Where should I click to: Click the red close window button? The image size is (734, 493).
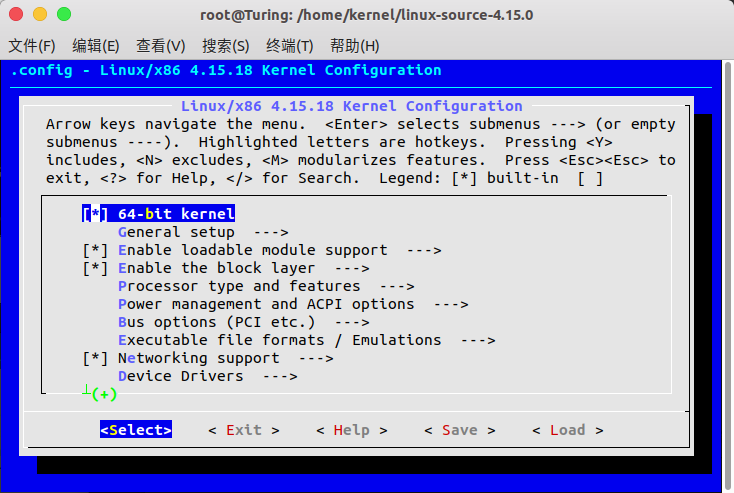tap(16, 15)
